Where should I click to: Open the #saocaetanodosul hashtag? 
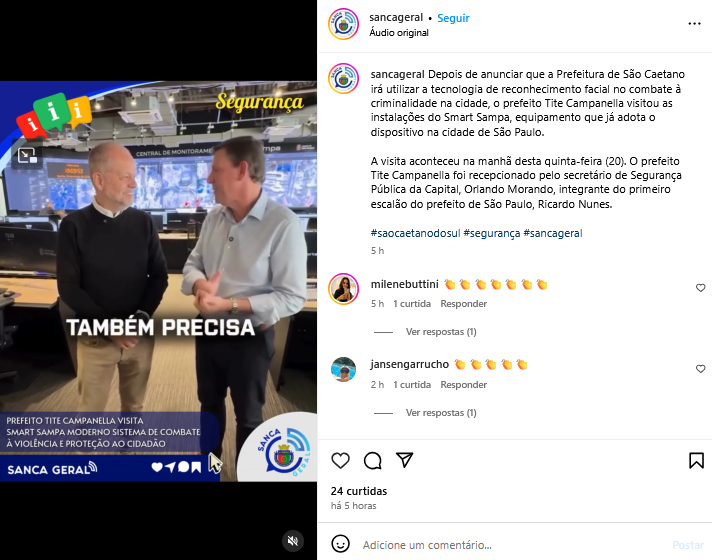tap(415, 233)
